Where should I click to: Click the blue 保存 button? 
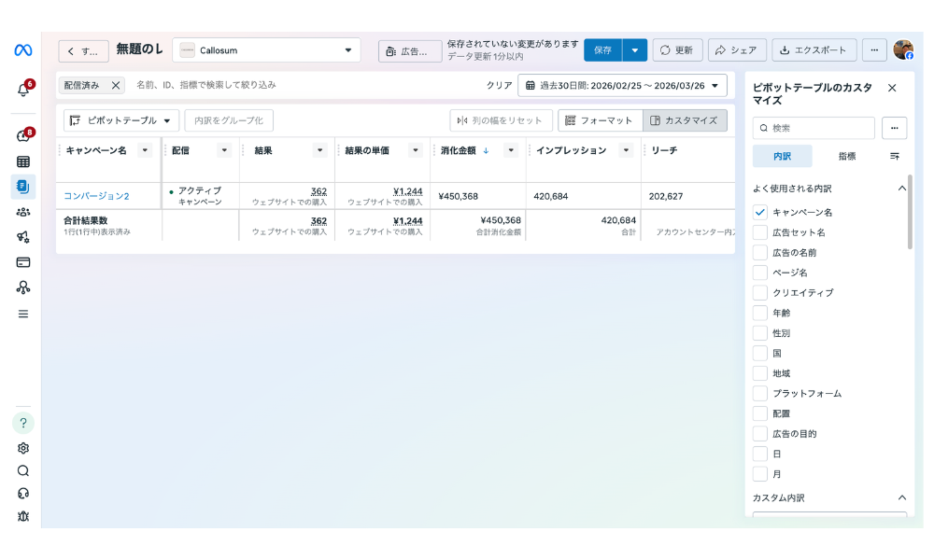point(602,49)
